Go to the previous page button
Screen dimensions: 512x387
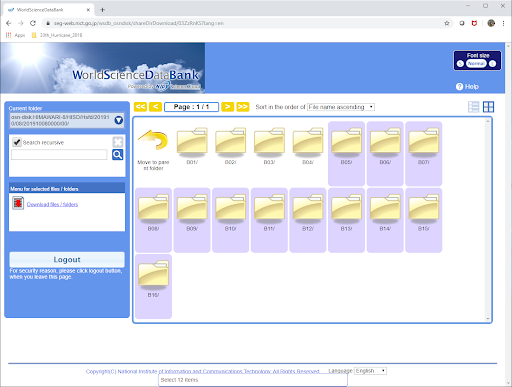point(155,107)
